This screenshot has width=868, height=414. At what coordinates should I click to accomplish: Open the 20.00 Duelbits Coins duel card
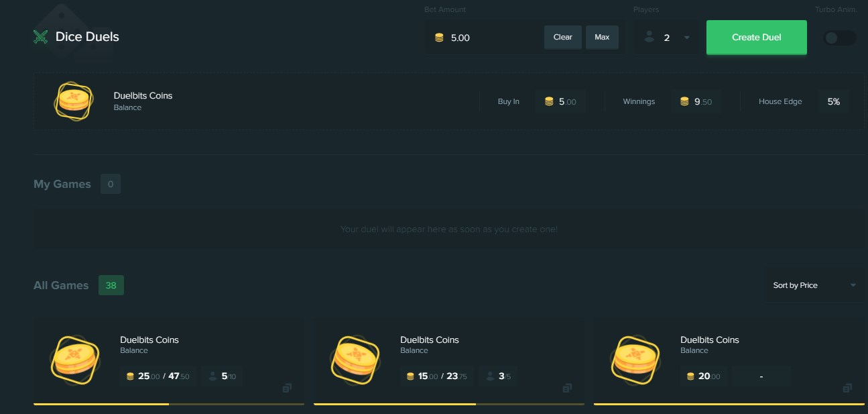[729, 359]
